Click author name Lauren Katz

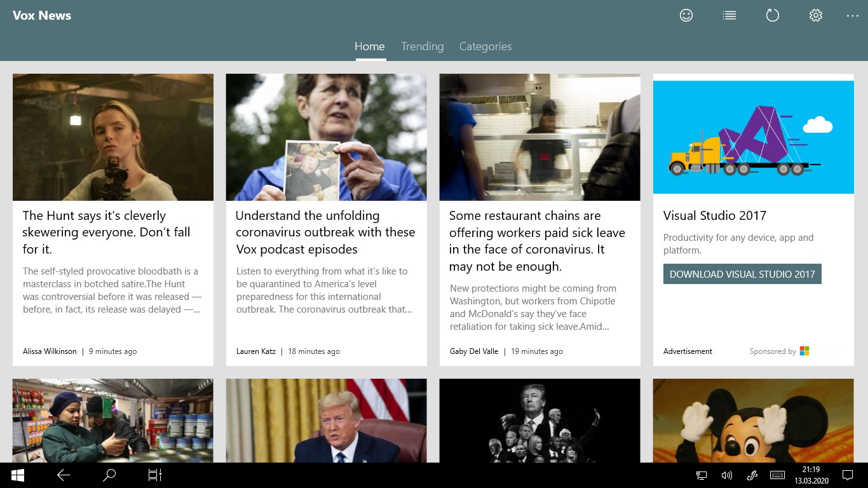point(256,351)
